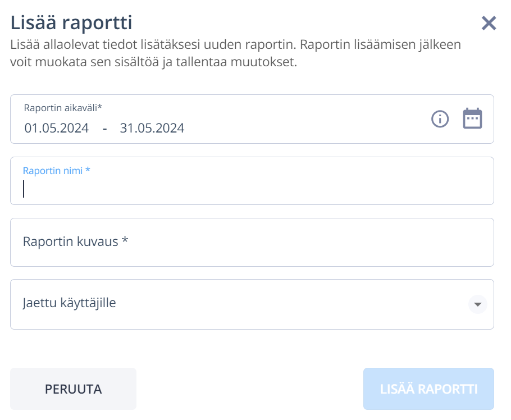Viewport: 511px width, 420px height.
Task: Cancel with the PERUUTA button
Action: 74,389
